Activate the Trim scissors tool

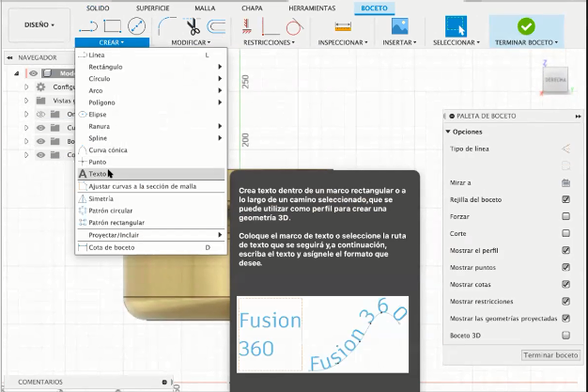[193, 26]
